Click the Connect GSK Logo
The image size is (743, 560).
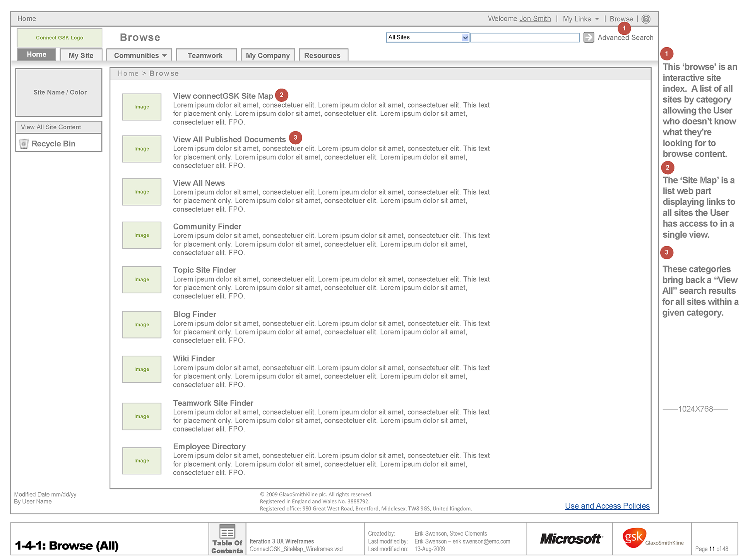[60, 38]
